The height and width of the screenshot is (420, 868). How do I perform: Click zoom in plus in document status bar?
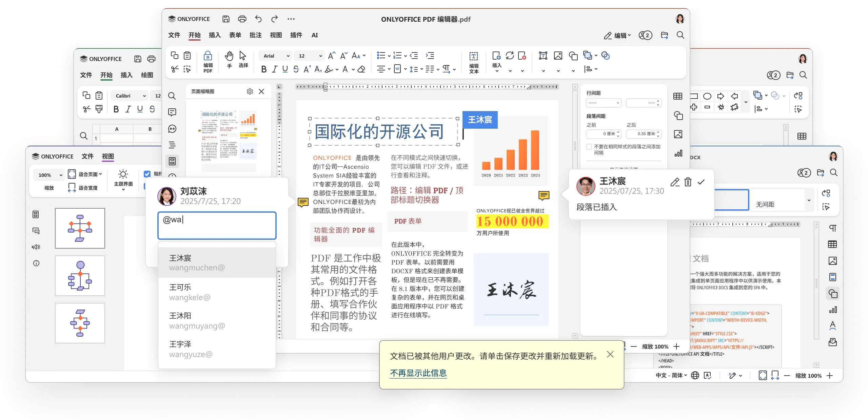coord(830,376)
